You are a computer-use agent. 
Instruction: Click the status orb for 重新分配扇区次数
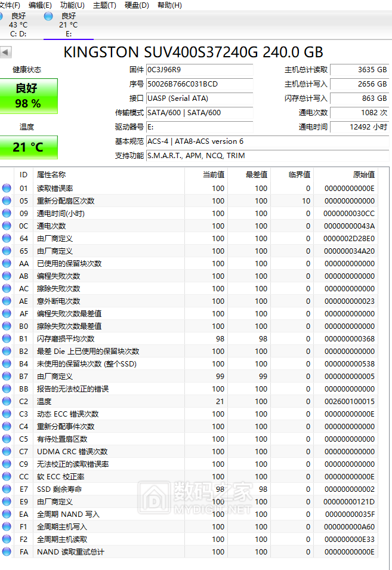click(7, 201)
